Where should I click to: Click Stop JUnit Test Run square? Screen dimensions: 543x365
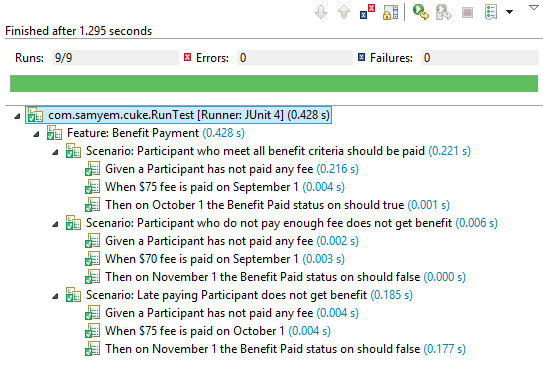468,13
